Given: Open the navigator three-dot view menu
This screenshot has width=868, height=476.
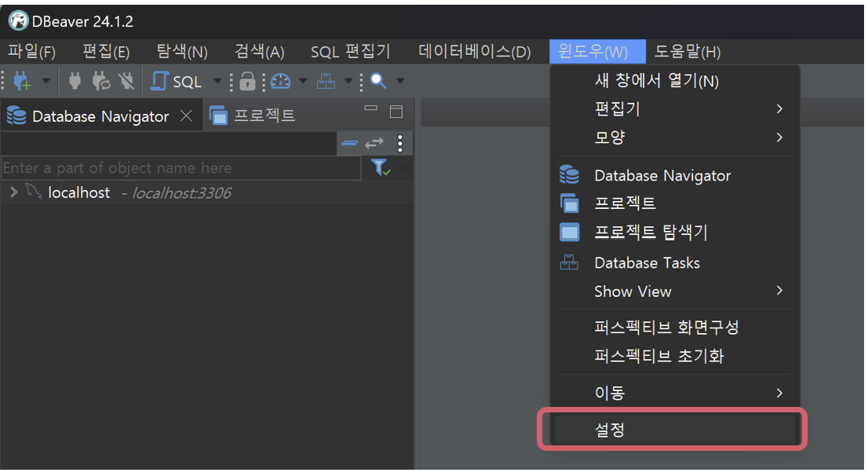Looking at the screenshot, I should point(400,144).
